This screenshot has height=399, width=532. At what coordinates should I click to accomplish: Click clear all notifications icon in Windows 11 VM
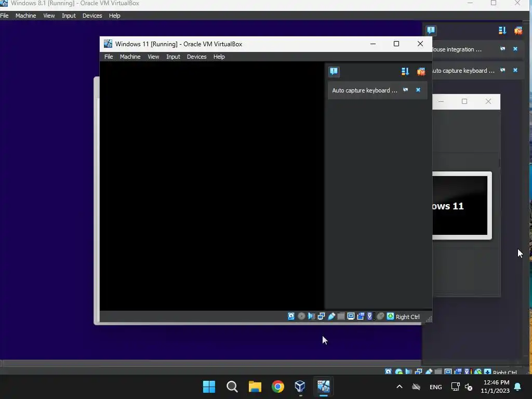(421, 71)
